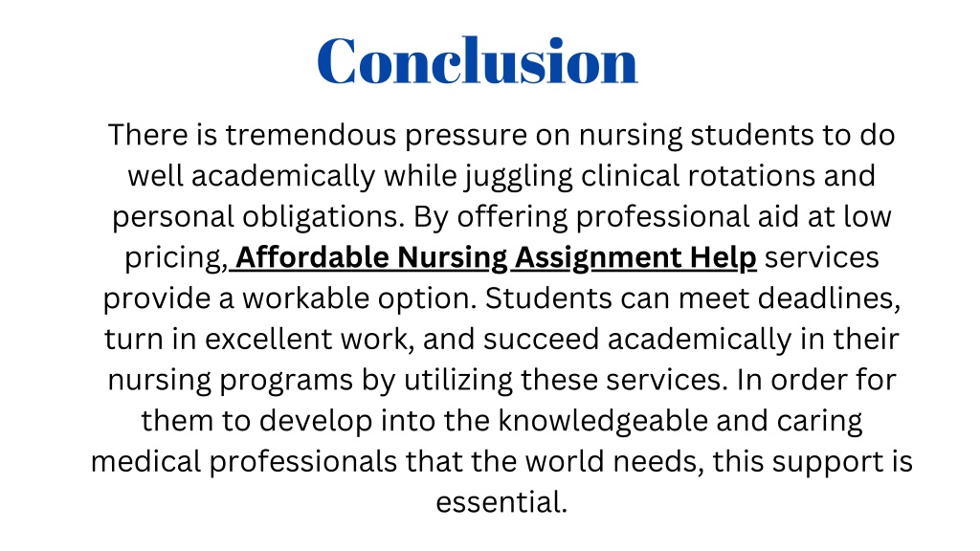This screenshot has width=980, height=551.
Task: Click the blue Conclusion heading
Action: coord(478,60)
